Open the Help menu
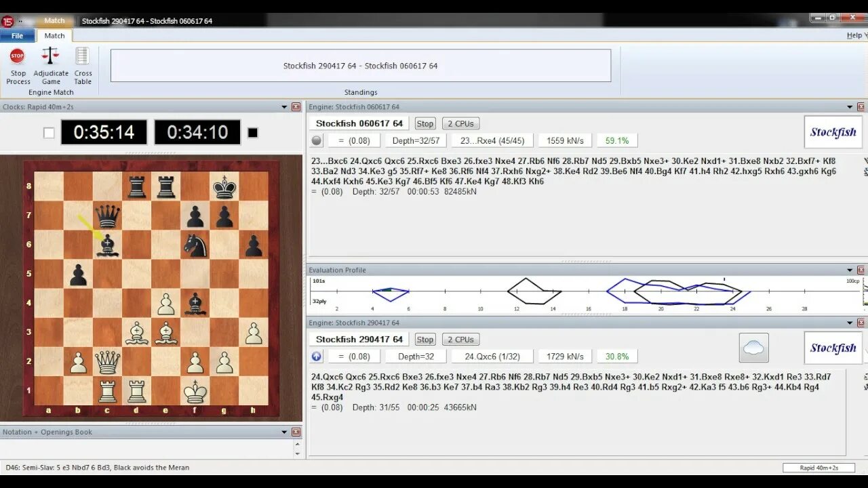868x488 pixels. coord(854,36)
